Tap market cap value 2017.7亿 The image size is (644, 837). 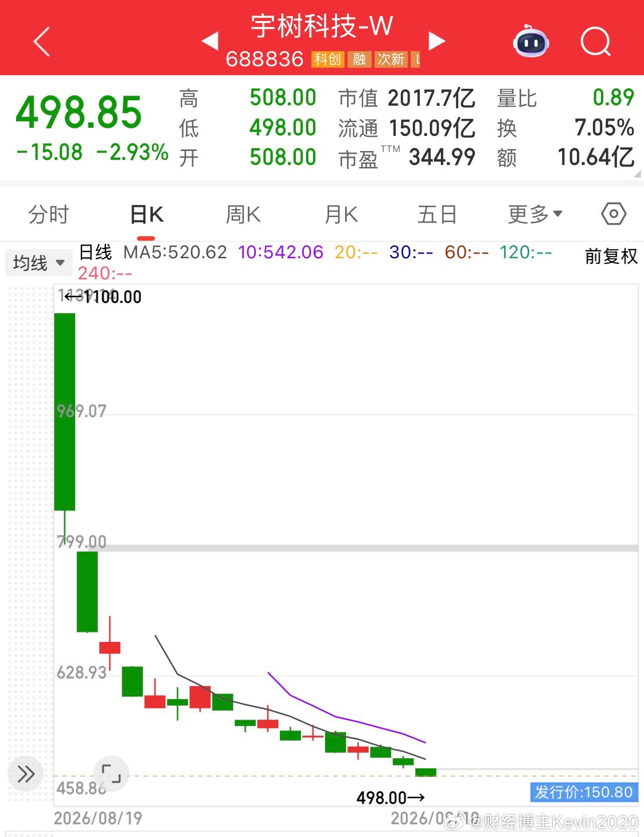point(431,98)
